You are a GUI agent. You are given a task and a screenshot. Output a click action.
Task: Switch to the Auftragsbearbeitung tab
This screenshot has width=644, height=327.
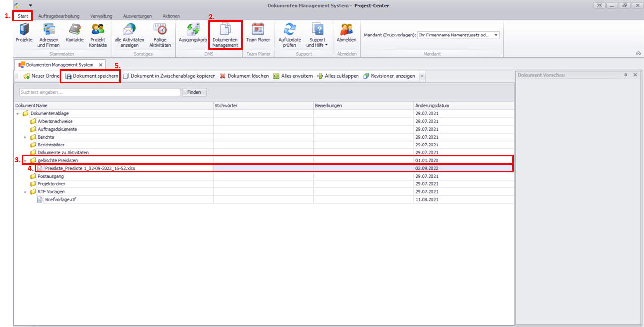point(59,16)
